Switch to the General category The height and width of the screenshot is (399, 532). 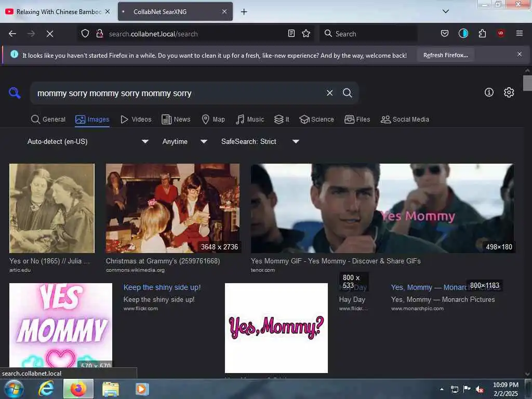point(48,119)
